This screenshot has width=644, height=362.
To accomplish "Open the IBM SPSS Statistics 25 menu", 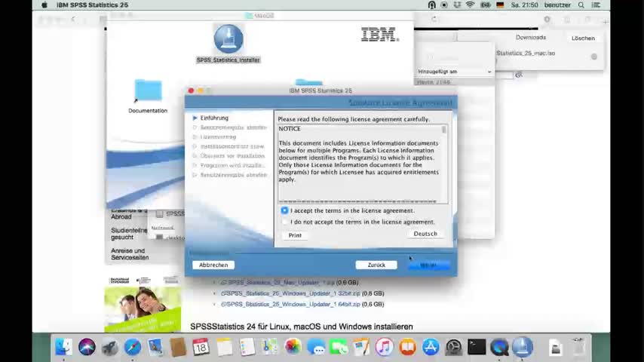I will pos(92,5).
